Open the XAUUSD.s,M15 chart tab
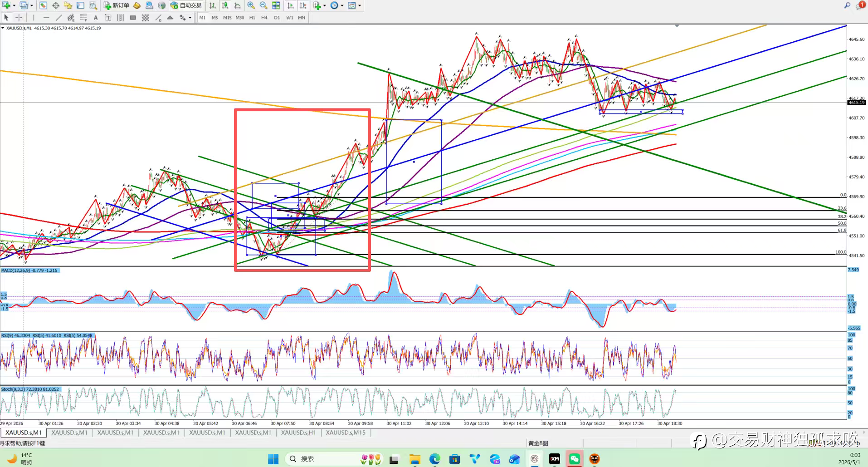Image resolution: width=868 pixels, height=467 pixels. (x=346, y=433)
